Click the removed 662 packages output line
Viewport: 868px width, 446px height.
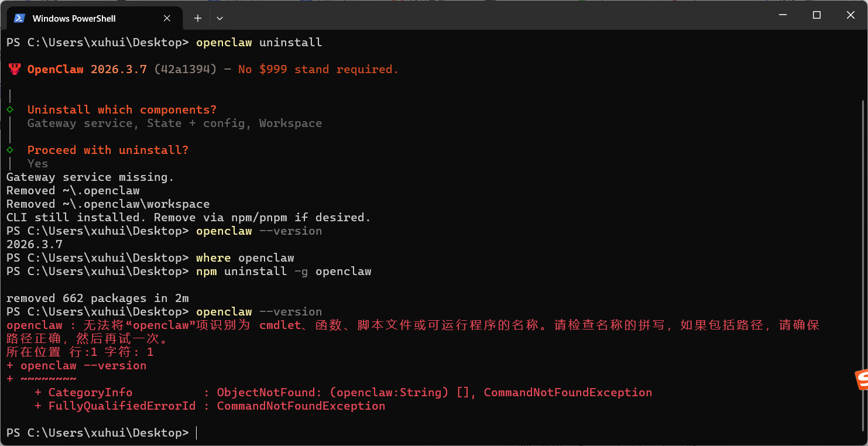click(97, 299)
